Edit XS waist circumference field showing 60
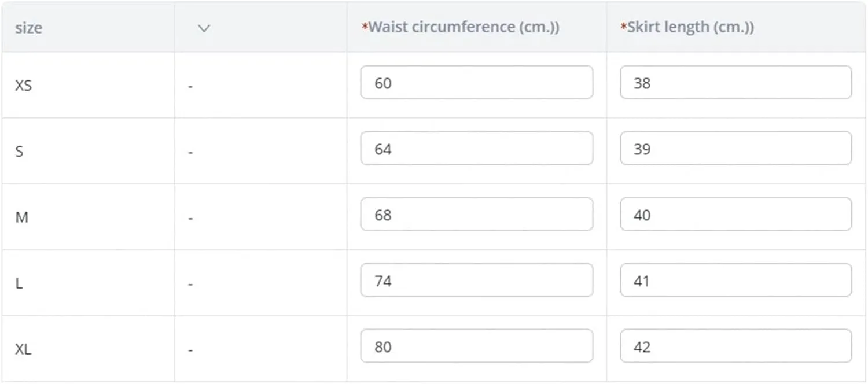Screen dimensions: 868x384 (477, 83)
